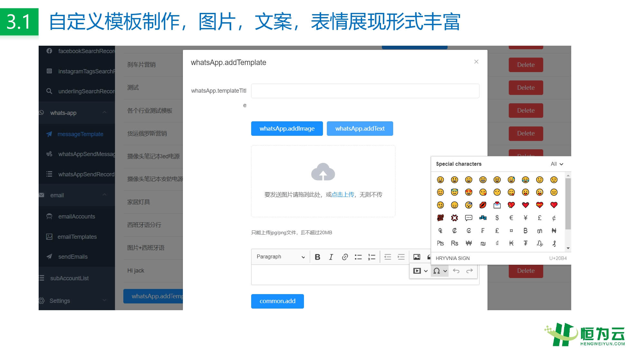
Task: Toggle italic formatting in the editor toolbar
Action: pos(331,257)
